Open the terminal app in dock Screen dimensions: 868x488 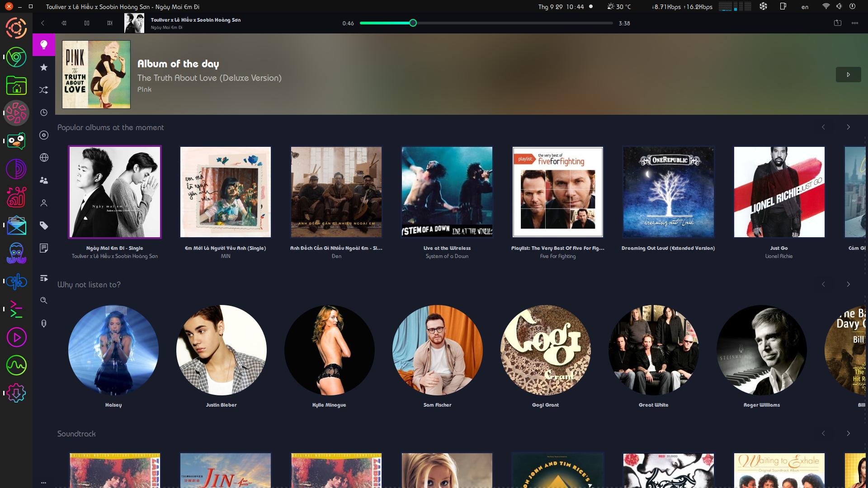tap(16, 310)
